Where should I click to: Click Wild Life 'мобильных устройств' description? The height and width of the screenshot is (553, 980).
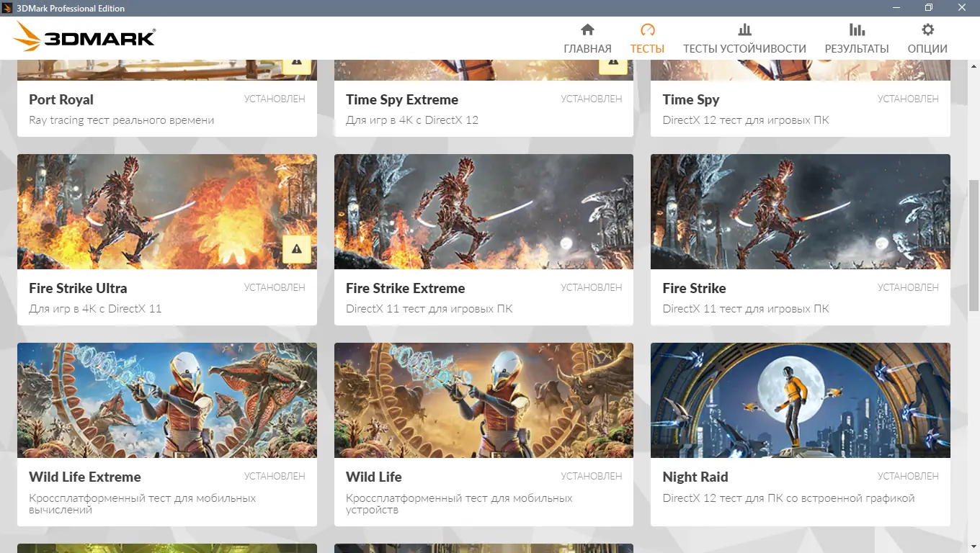pyautogui.click(x=459, y=503)
